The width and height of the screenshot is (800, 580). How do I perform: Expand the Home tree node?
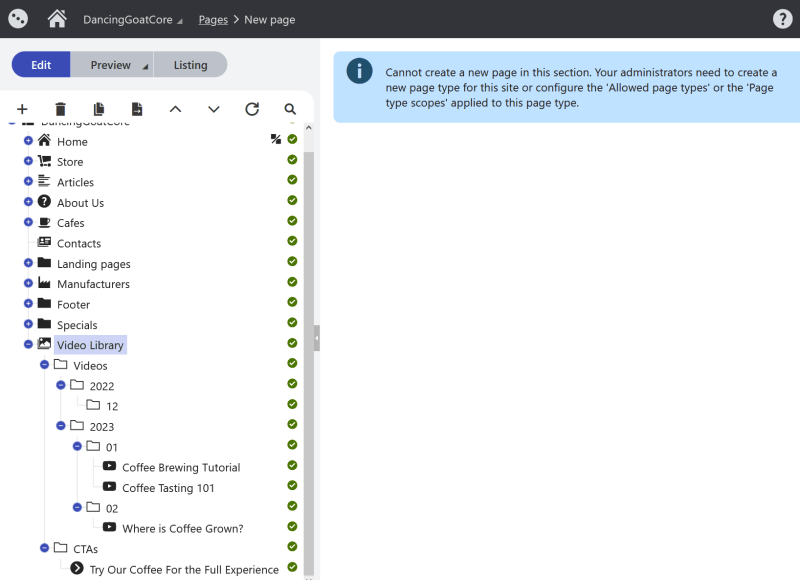tap(28, 140)
